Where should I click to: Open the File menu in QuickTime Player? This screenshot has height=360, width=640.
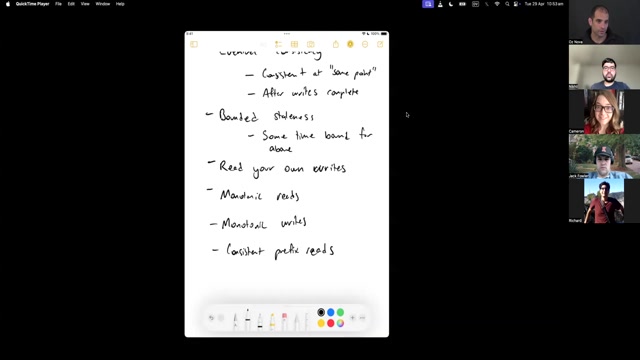(x=58, y=4)
